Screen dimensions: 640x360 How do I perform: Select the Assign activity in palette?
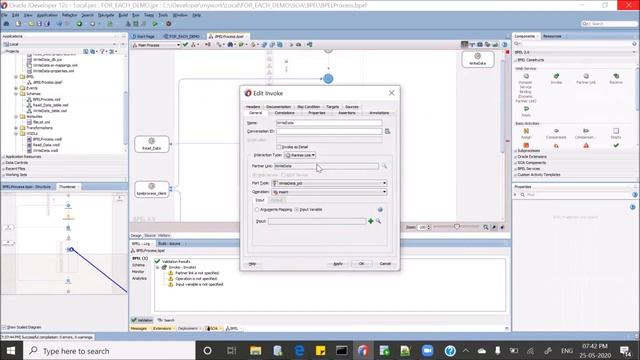point(526,133)
